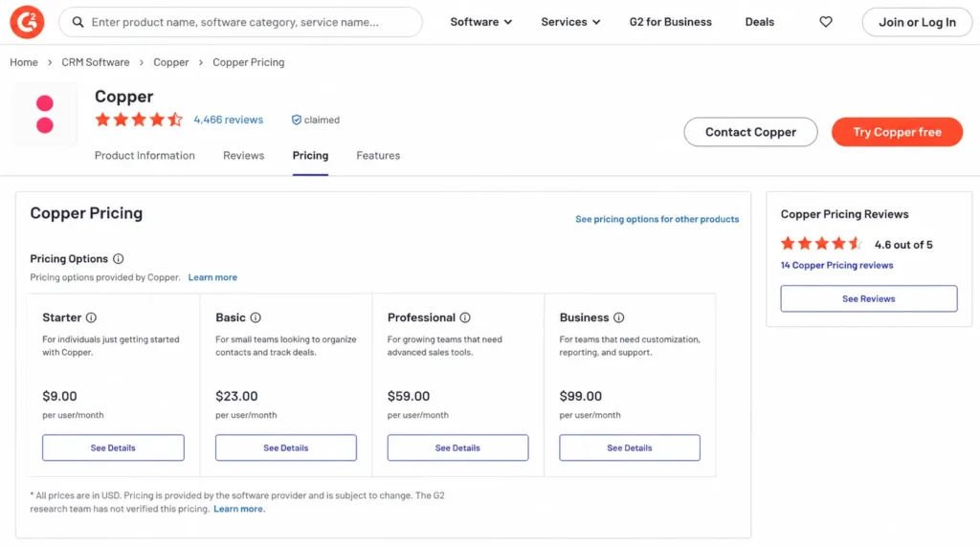Expand the Services dropdown menu
This screenshot has width=980, height=546.
(570, 22)
